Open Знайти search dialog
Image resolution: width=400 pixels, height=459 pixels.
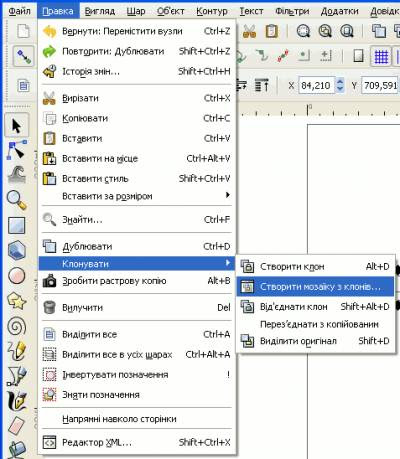[x=136, y=220]
